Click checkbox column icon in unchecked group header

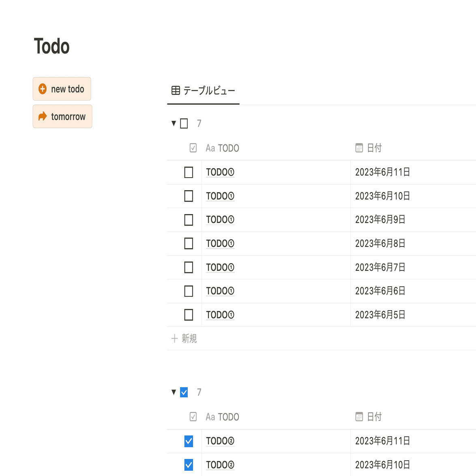[193, 148]
